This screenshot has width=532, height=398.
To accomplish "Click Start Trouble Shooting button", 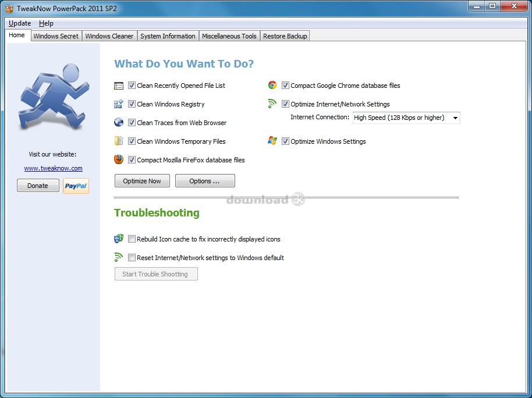I will [156, 274].
